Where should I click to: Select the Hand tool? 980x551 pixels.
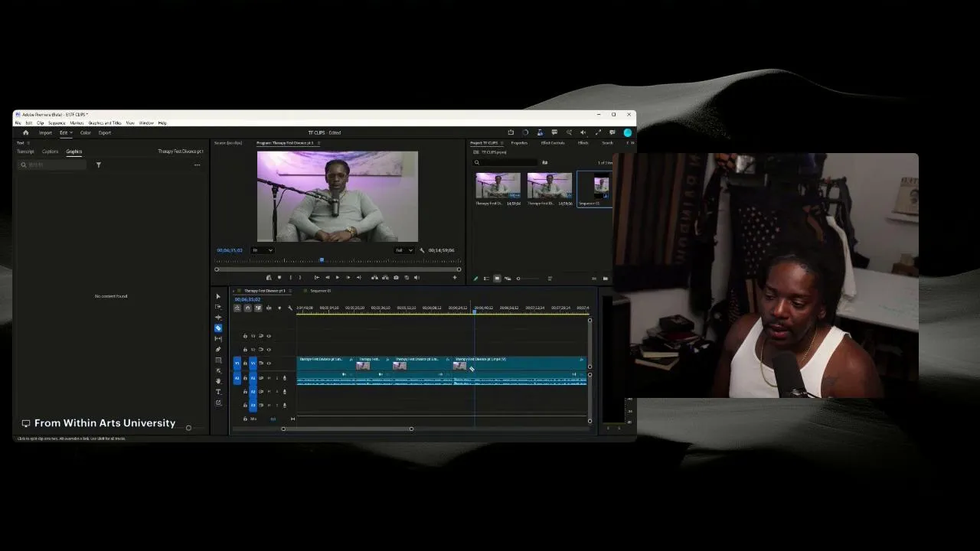218,381
